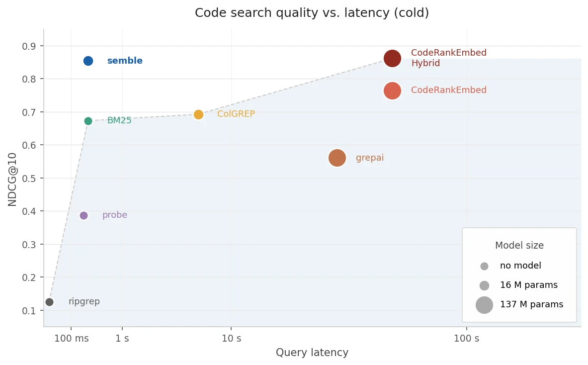Select the green BM25 marker
Screen dimensions: 588x365
pyautogui.click(x=88, y=121)
